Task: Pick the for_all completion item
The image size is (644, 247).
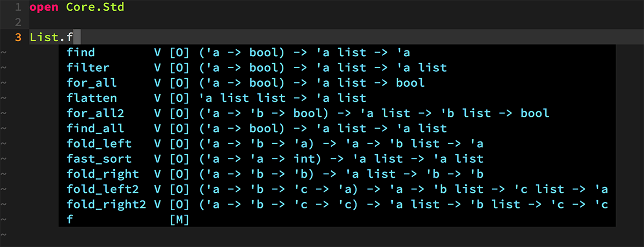Action: (x=91, y=83)
